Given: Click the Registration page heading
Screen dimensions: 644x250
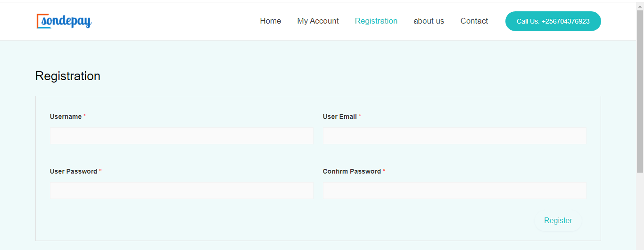Looking at the screenshot, I should click(x=68, y=76).
